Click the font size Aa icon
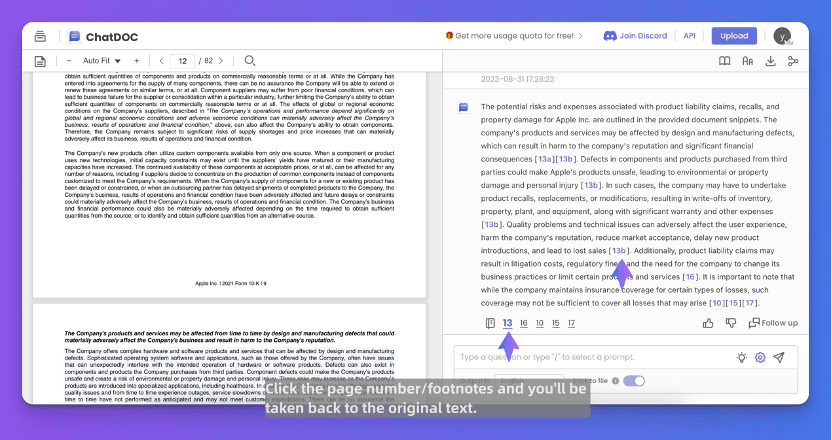 coord(747,61)
